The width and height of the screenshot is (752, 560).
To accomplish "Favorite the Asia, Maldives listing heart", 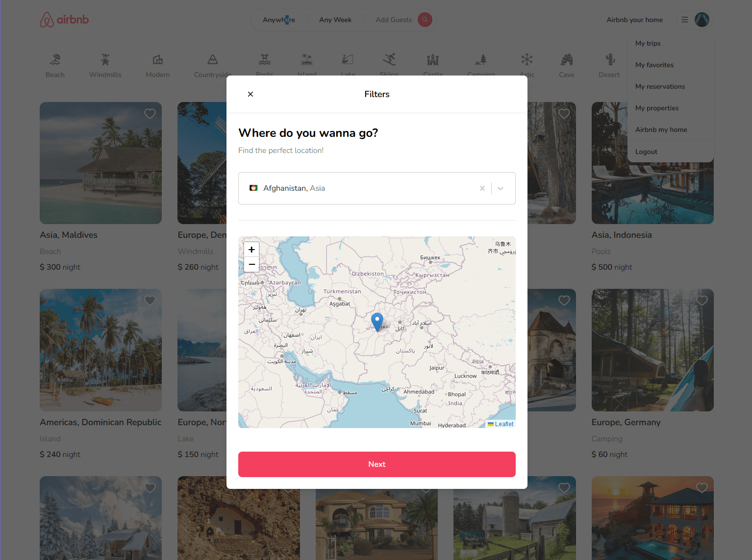I will [150, 114].
